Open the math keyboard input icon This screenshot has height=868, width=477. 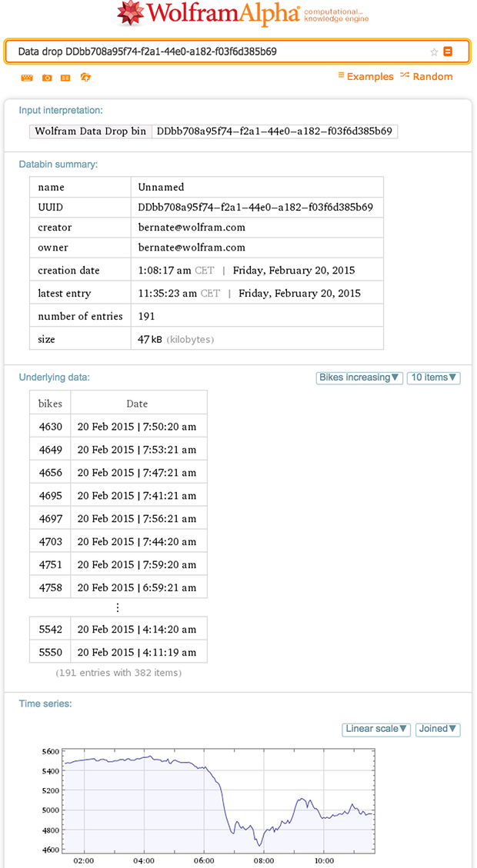point(25,77)
